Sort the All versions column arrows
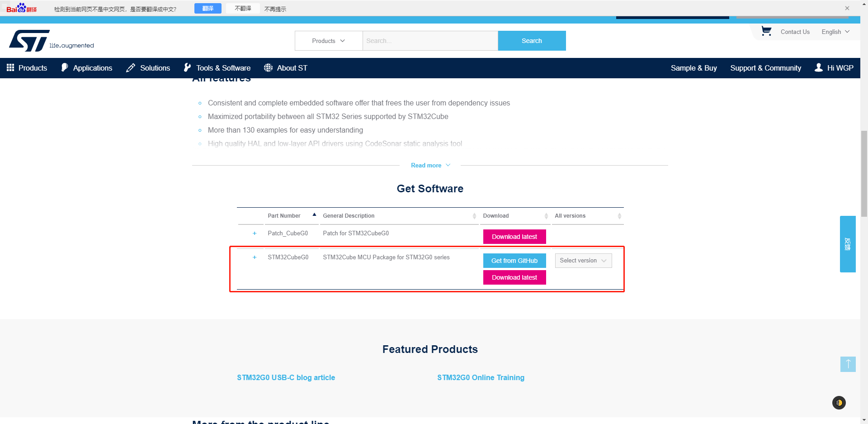Viewport: 868px width, 424px height. coord(619,216)
